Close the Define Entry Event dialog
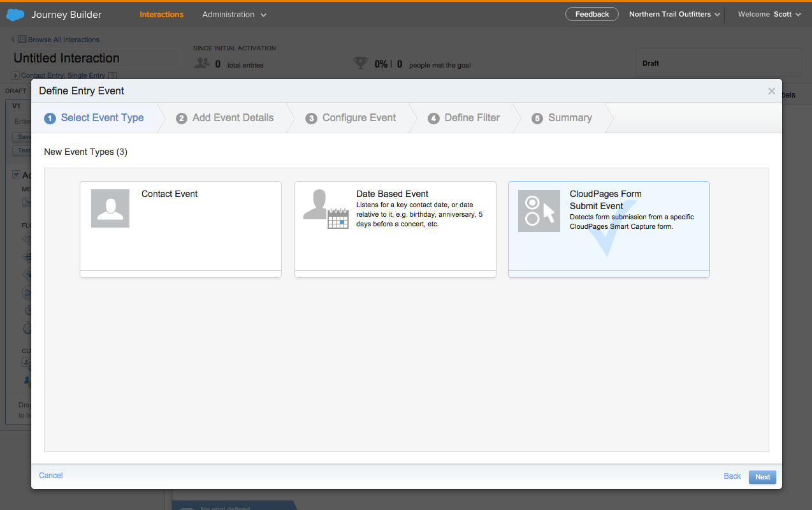This screenshot has width=812, height=510. [x=771, y=91]
